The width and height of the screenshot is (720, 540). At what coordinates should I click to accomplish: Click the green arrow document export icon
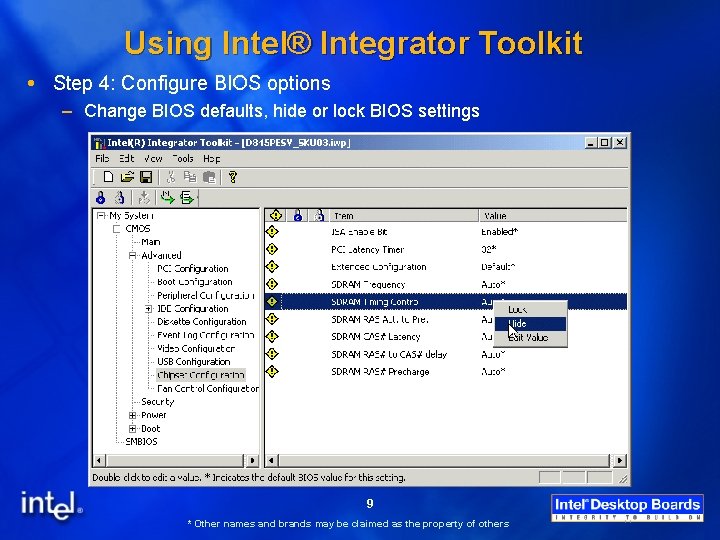point(187,197)
